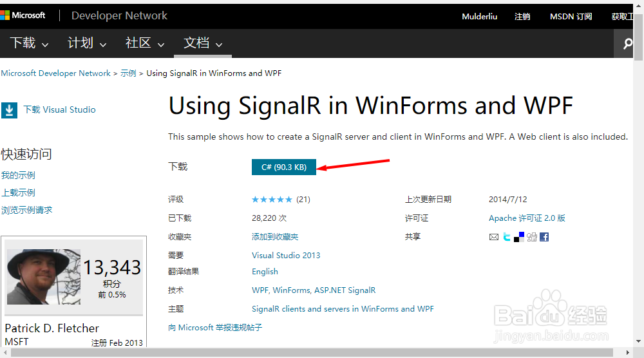Open SignalR clients and servers topic link

[x=343, y=308]
